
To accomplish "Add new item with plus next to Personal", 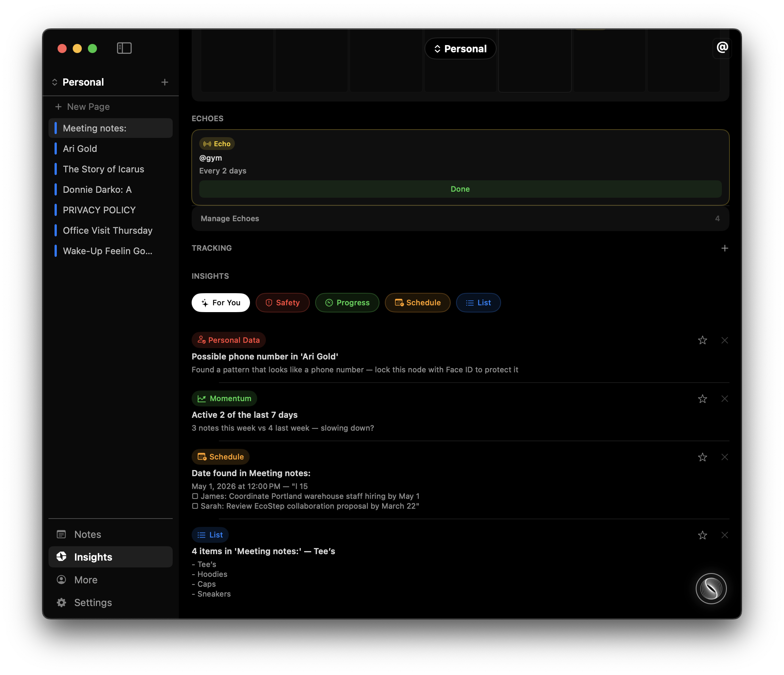I will 165,82.
